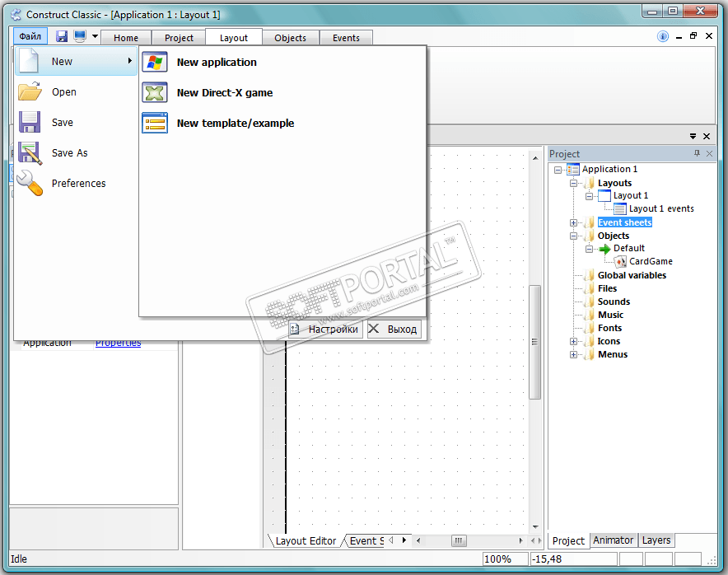Viewport: 728px width, 575px height.
Task: Switch to the Project ribbon tab
Action: (x=179, y=38)
